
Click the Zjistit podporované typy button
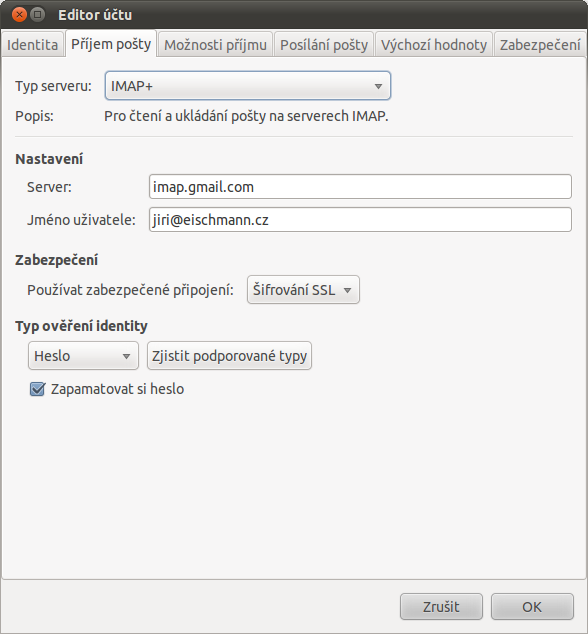click(x=229, y=356)
